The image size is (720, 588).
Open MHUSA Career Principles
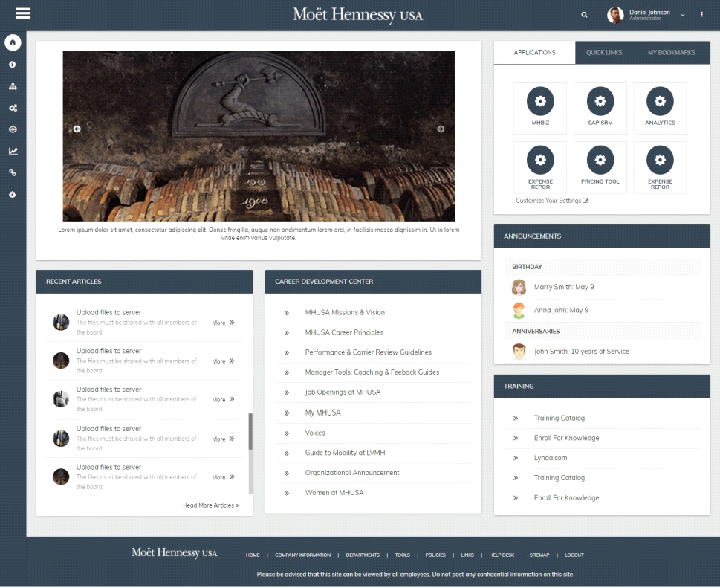click(344, 332)
